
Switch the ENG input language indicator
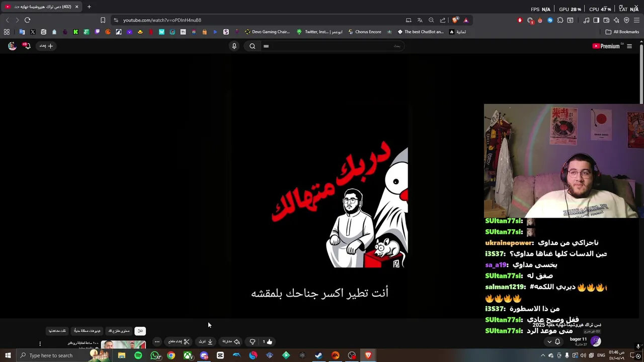(601, 355)
